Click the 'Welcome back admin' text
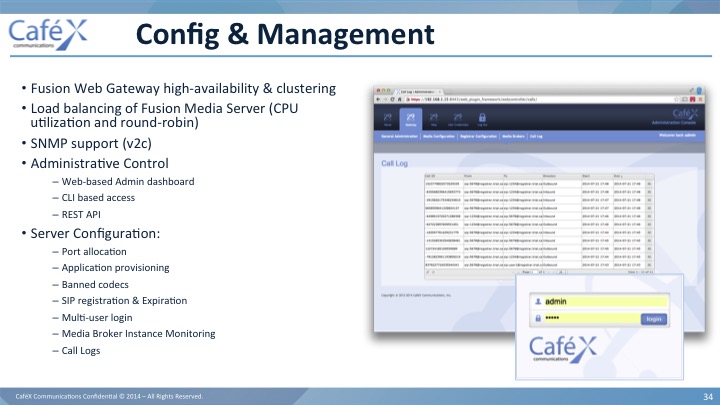 [677, 135]
